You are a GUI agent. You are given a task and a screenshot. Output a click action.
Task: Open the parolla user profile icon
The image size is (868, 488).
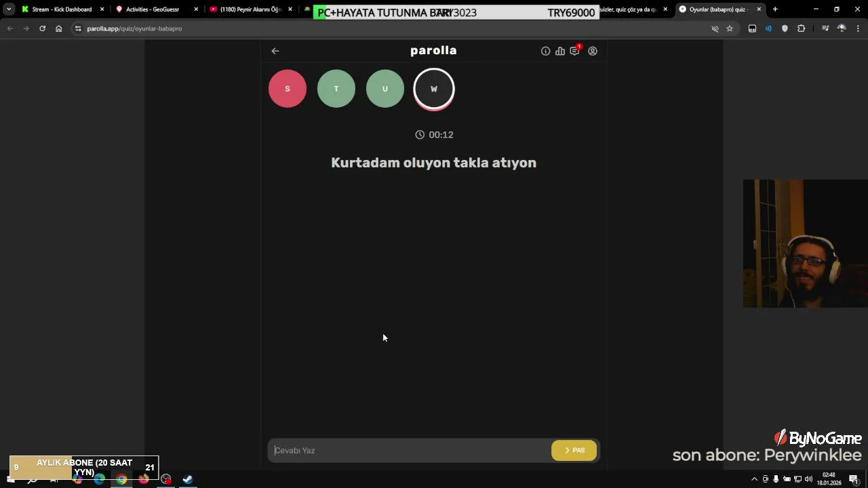click(593, 51)
